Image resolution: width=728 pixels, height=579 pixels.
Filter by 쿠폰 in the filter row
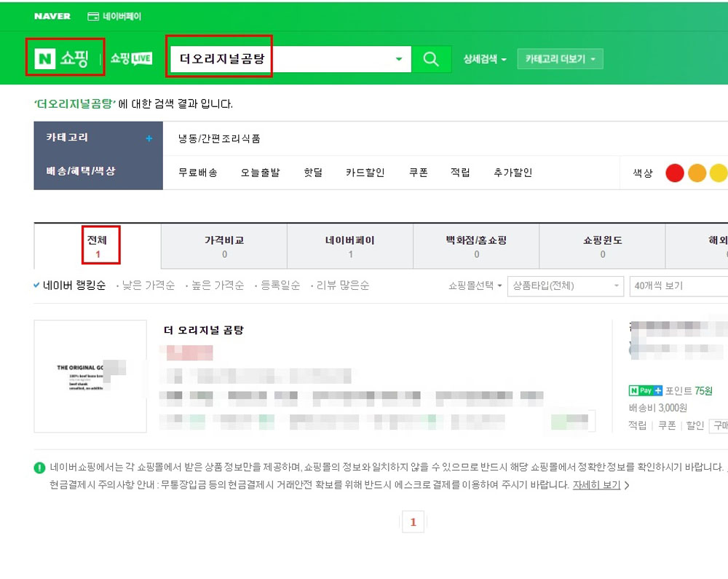[419, 173]
